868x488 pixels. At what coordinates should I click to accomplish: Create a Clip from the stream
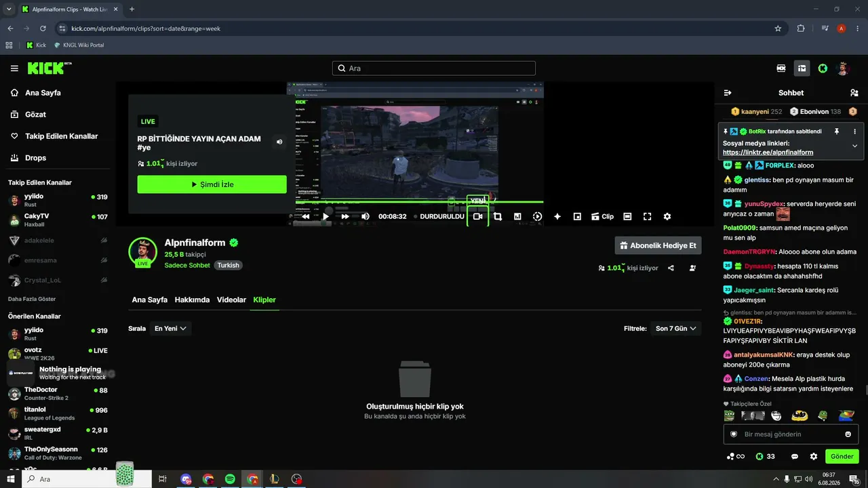point(602,216)
